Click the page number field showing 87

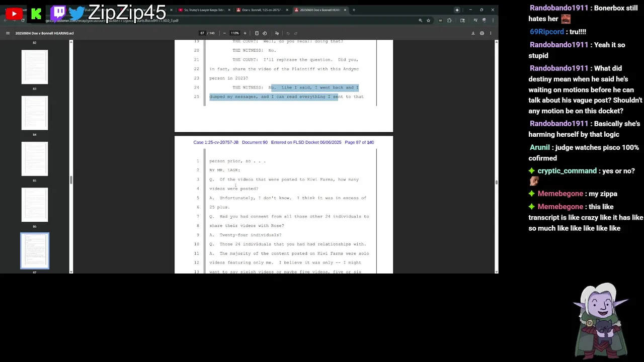tap(202, 33)
